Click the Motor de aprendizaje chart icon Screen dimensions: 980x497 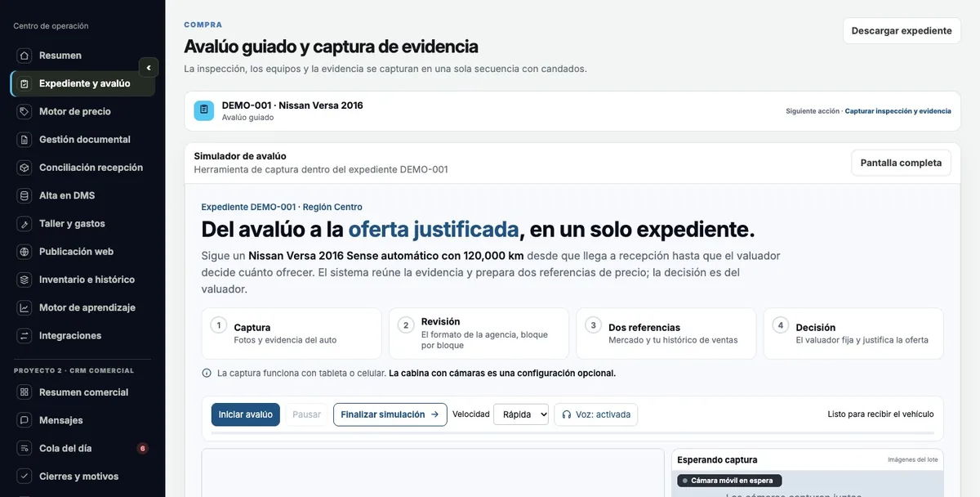pos(24,307)
